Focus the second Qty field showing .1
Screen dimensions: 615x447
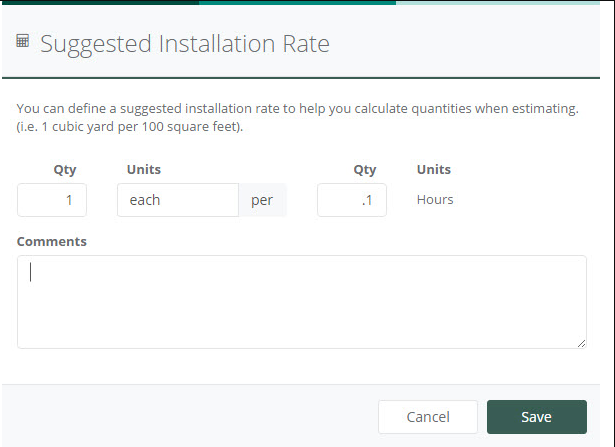coord(352,200)
